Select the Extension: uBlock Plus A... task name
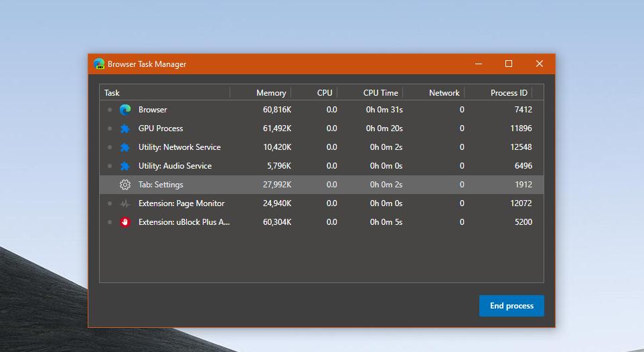 pos(184,222)
